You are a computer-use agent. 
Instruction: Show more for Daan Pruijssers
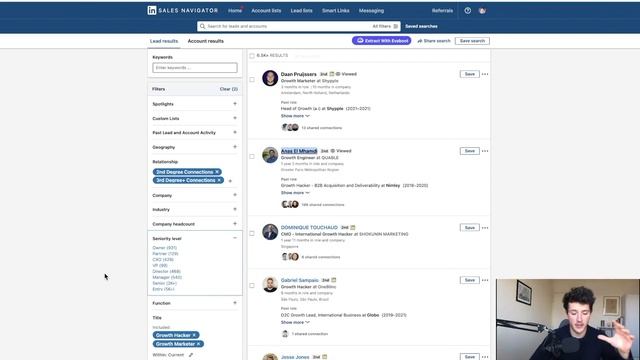295,116
